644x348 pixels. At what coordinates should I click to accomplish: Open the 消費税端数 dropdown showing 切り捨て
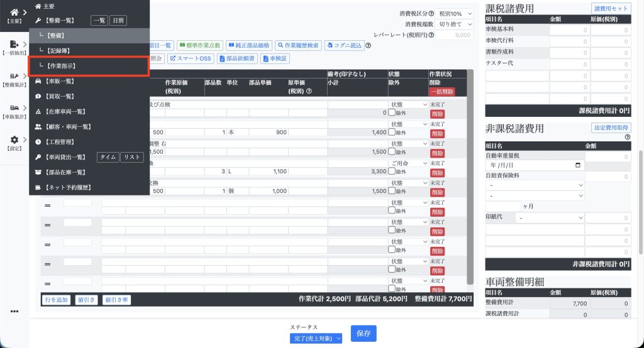tap(455, 24)
